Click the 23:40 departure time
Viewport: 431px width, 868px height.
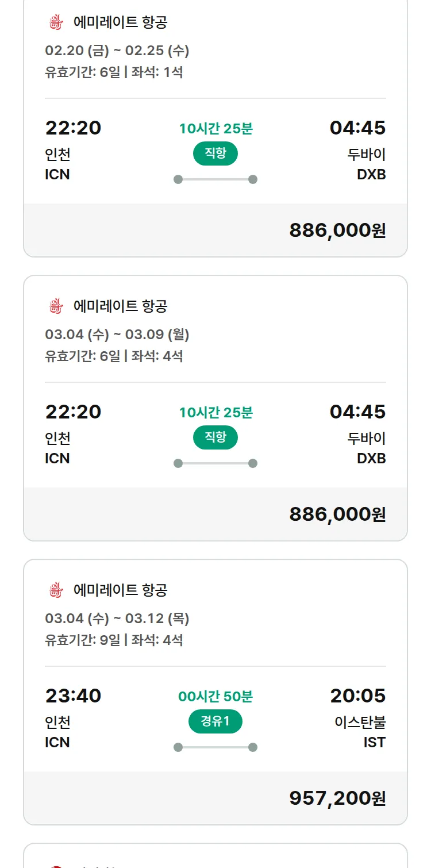[74, 696]
